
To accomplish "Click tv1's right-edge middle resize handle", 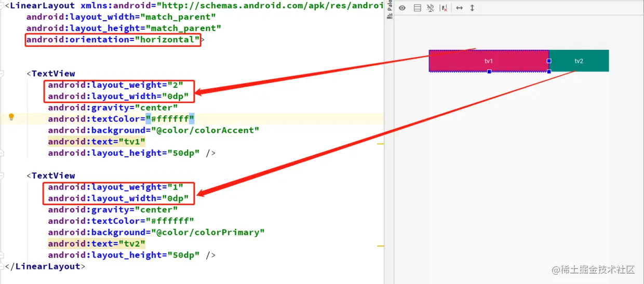I will pyautogui.click(x=549, y=61).
